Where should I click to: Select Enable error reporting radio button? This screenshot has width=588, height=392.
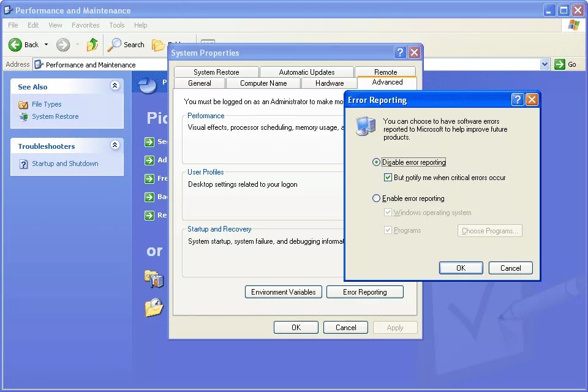(x=376, y=198)
